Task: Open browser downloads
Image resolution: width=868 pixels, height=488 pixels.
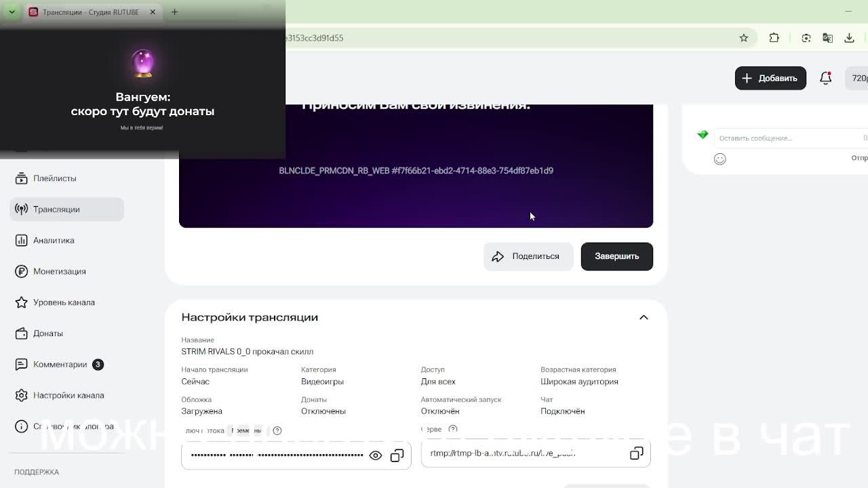Action: pyautogui.click(x=849, y=38)
